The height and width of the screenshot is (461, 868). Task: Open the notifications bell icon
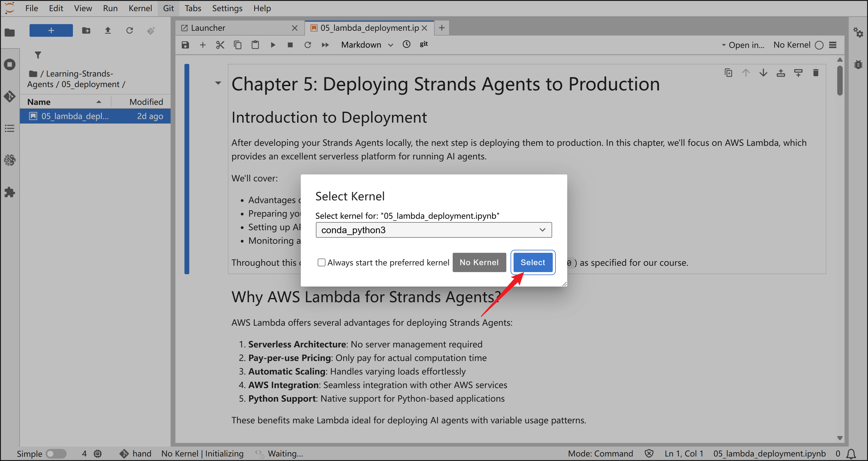click(x=851, y=453)
